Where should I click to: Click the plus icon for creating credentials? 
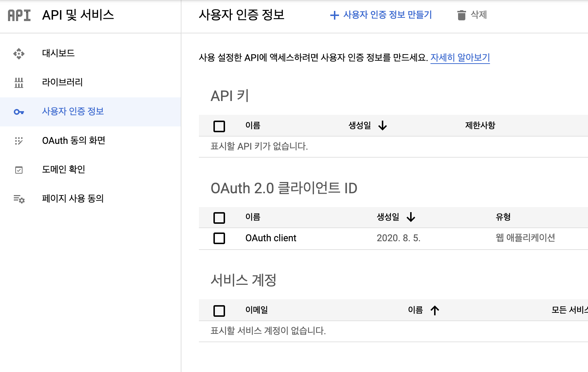tap(334, 15)
